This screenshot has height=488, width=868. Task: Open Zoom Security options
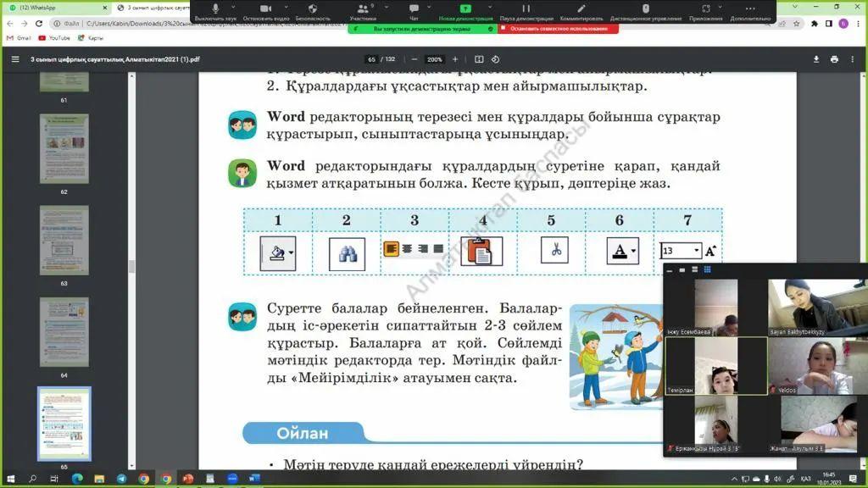tap(313, 12)
